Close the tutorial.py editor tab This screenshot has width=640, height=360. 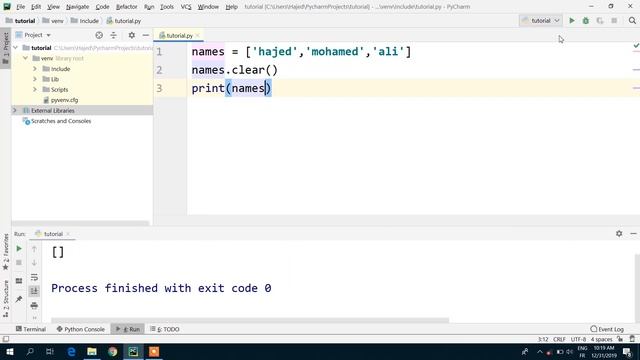click(x=198, y=36)
